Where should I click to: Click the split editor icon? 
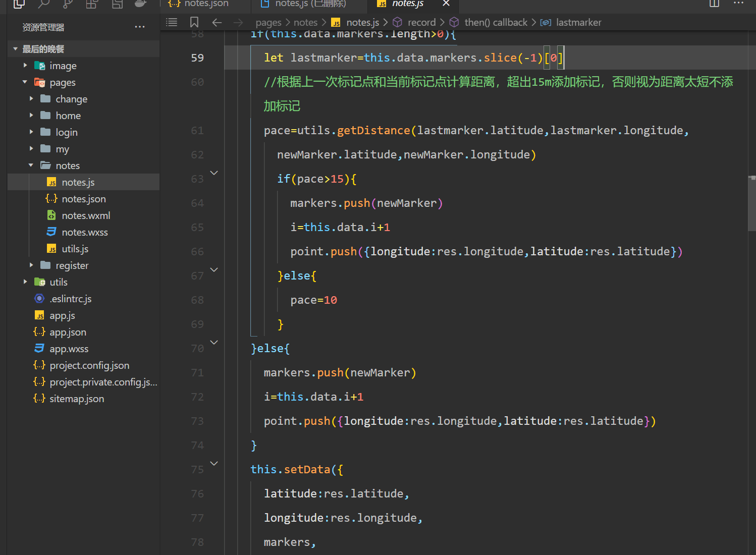tap(714, 4)
